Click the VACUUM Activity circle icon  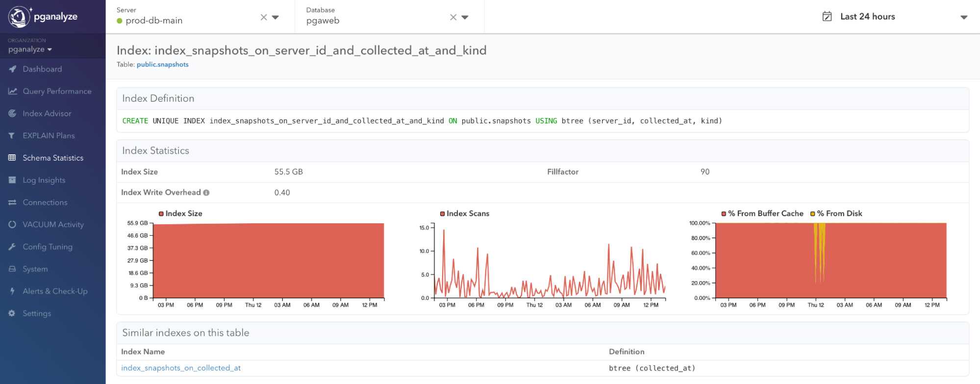click(12, 224)
